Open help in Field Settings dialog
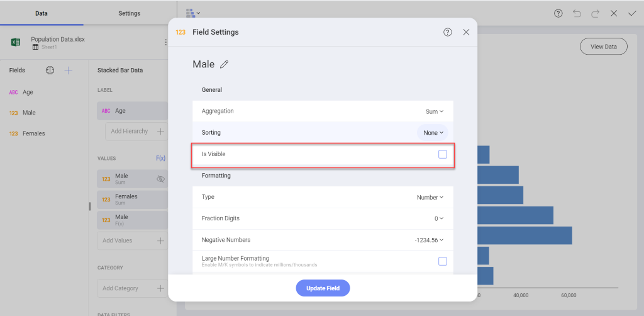 coord(448,32)
